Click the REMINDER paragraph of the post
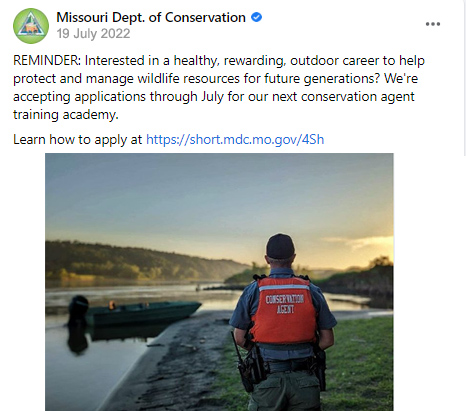This screenshot has width=466, height=411. [x=219, y=87]
